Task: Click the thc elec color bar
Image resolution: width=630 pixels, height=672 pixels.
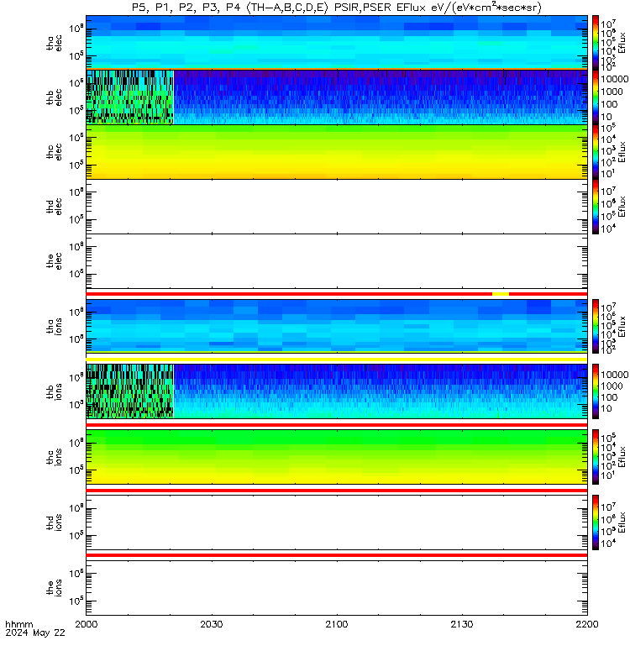Action: click(596, 152)
